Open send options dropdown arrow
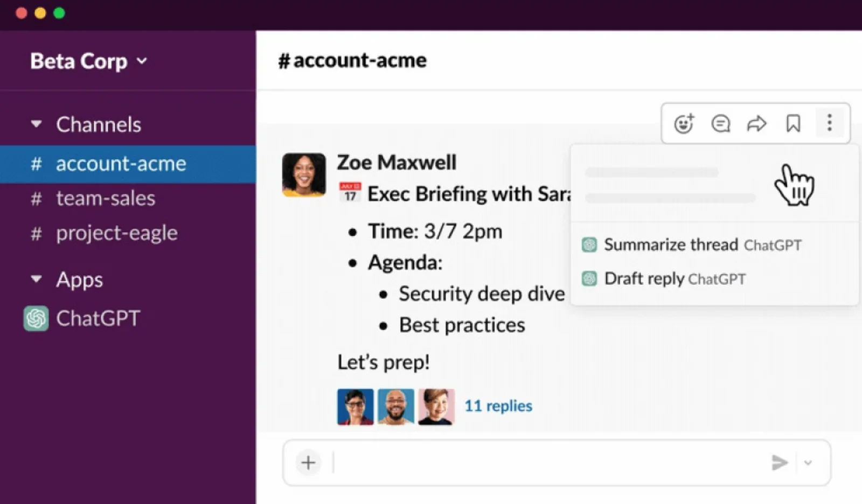 (808, 463)
